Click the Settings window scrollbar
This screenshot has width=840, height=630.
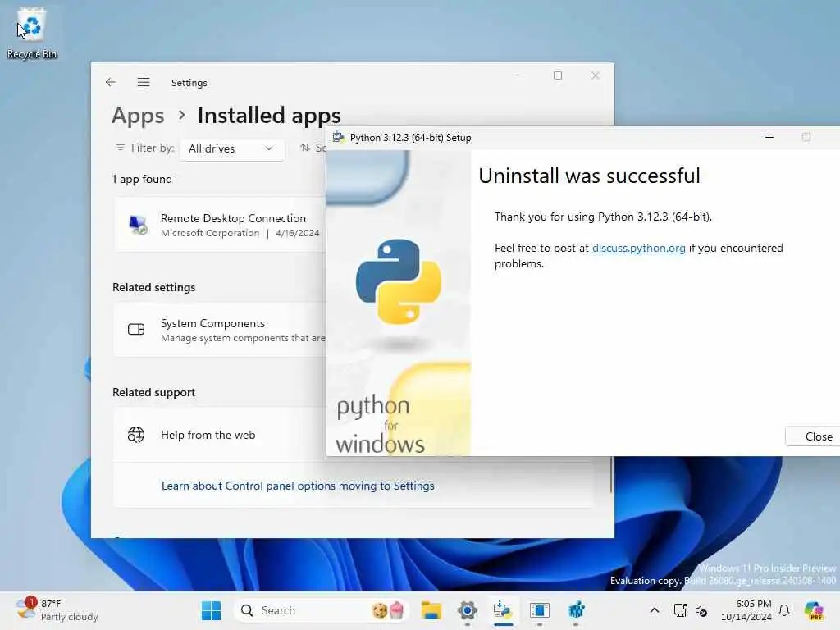point(610,474)
